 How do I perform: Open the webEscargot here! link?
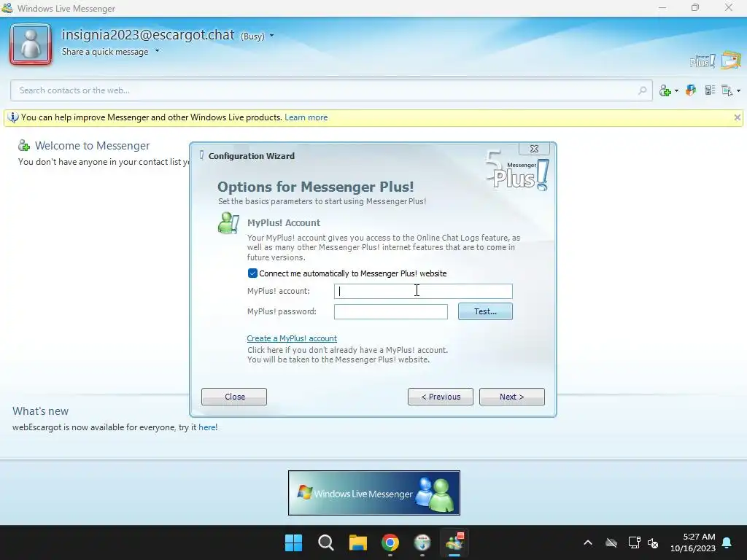pos(208,427)
